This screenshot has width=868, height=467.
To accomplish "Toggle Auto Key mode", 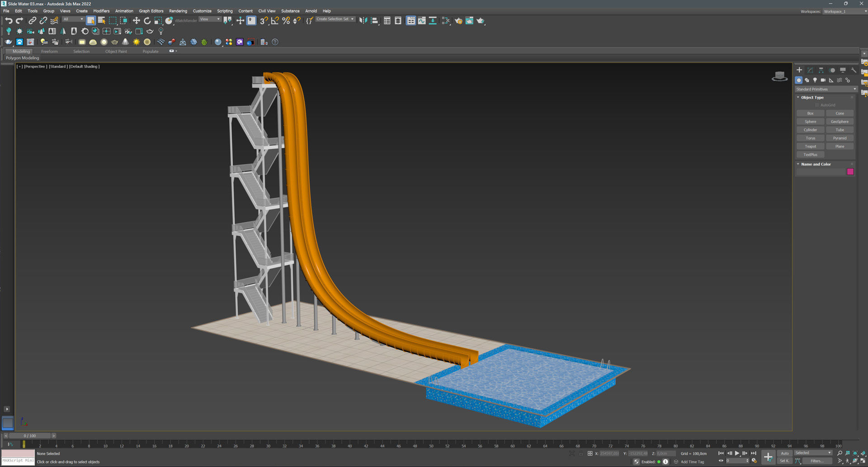I will (785, 453).
